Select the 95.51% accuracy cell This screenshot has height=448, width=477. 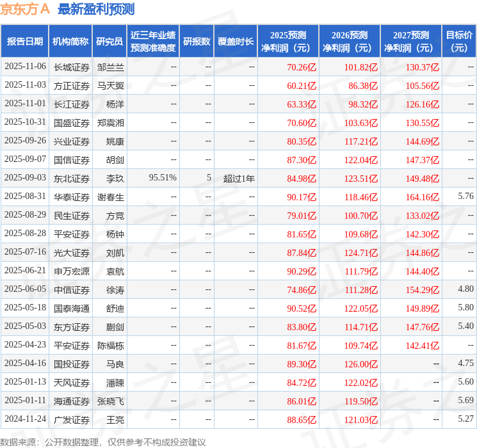pos(162,178)
